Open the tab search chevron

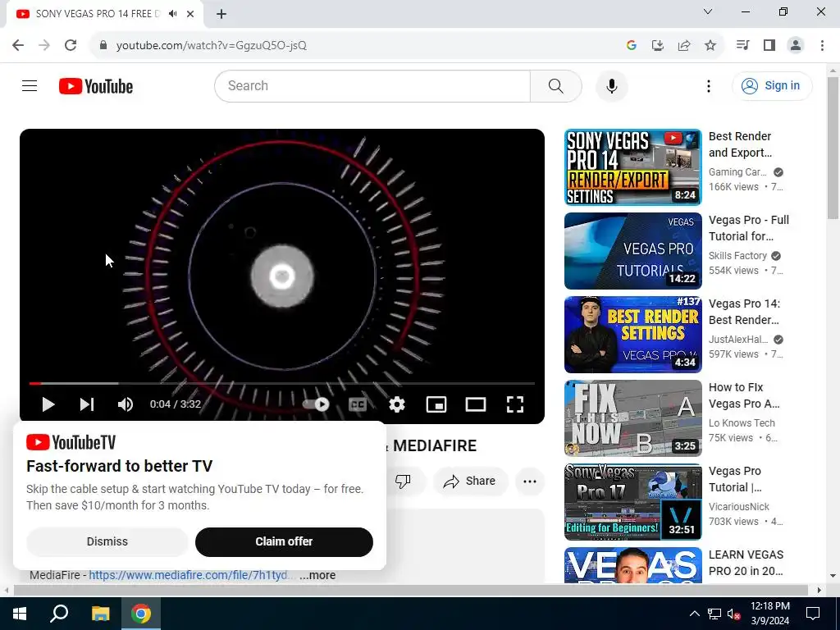[x=708, y=11]
